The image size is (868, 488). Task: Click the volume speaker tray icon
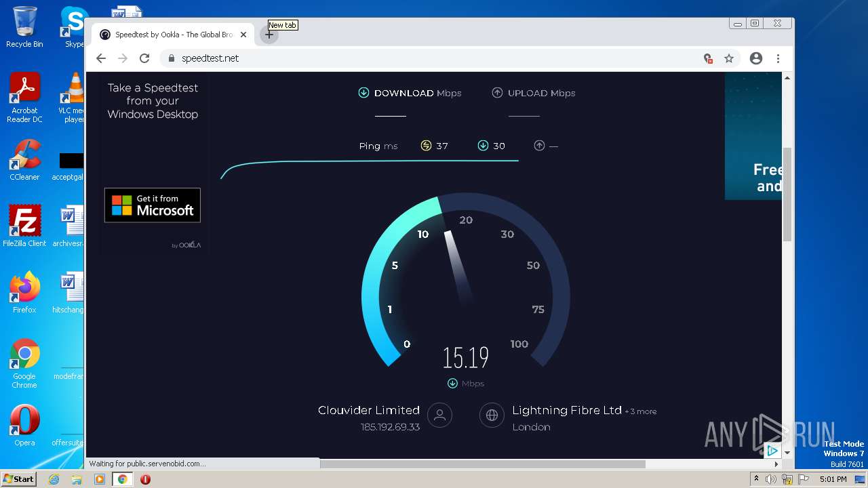click(771, 479)
